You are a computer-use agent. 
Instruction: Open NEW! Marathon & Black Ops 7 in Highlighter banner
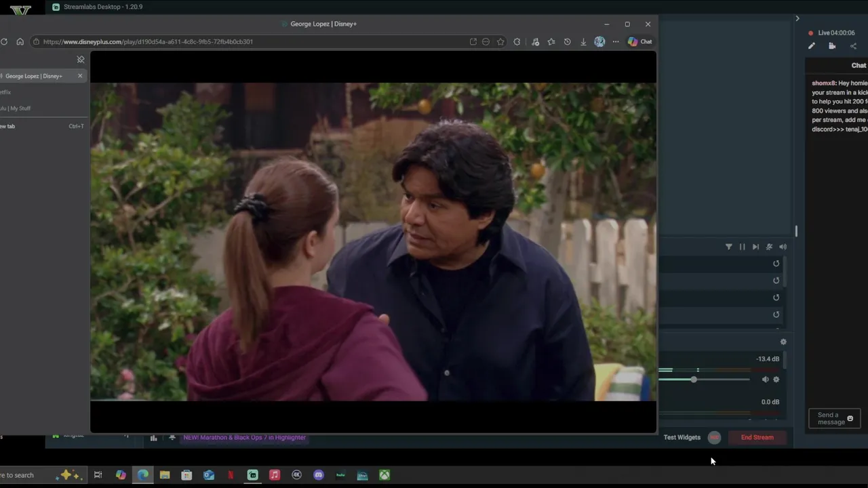[x=244, y=437]
